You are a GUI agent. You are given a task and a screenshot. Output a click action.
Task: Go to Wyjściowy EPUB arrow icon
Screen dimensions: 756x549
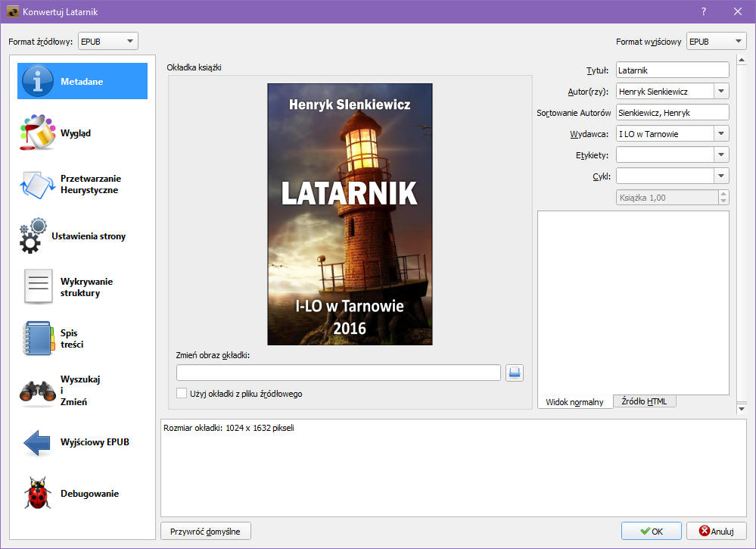pos(38,442)
